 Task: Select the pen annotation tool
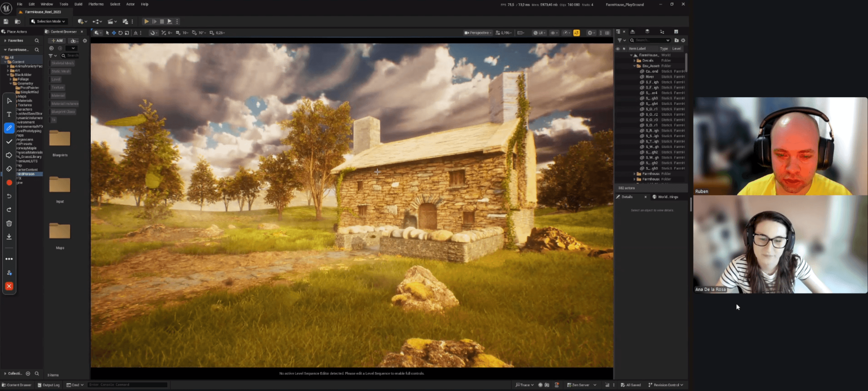[9, 128]
